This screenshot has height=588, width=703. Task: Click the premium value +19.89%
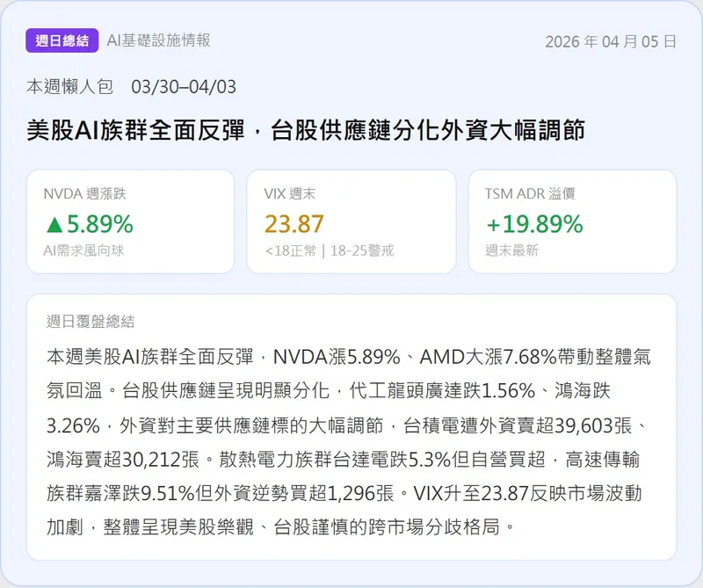click(x=534, y=224)
